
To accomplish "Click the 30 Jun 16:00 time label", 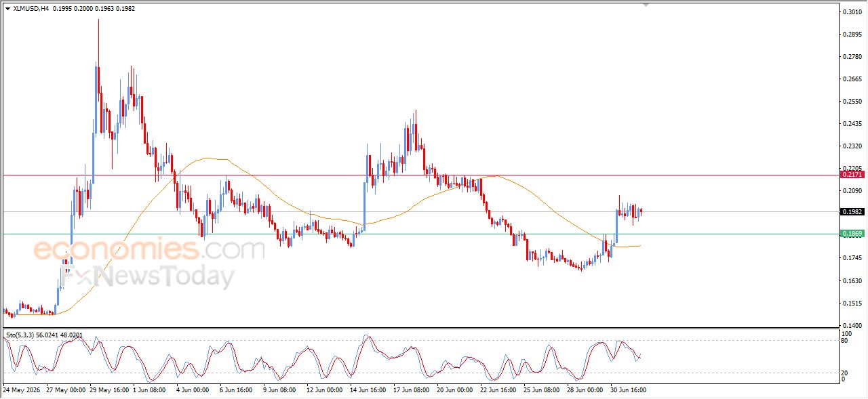I will pos(627,390).
